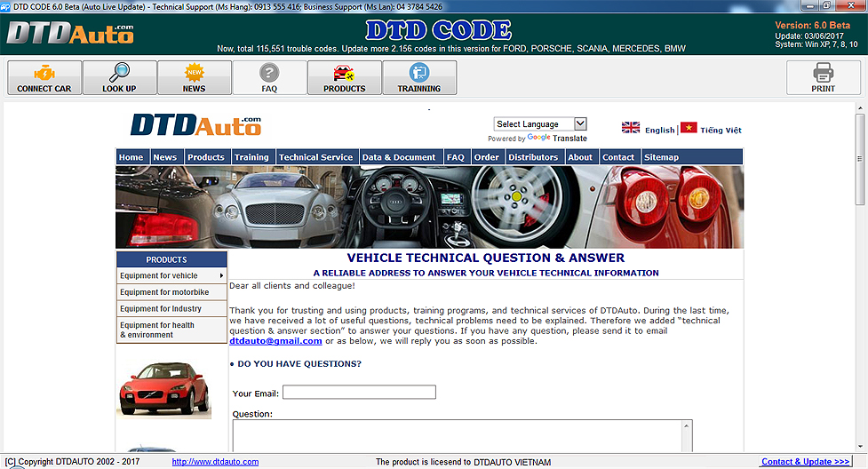Click the Google Translate label
Viewport: 868px width, 469px height.
557,138
